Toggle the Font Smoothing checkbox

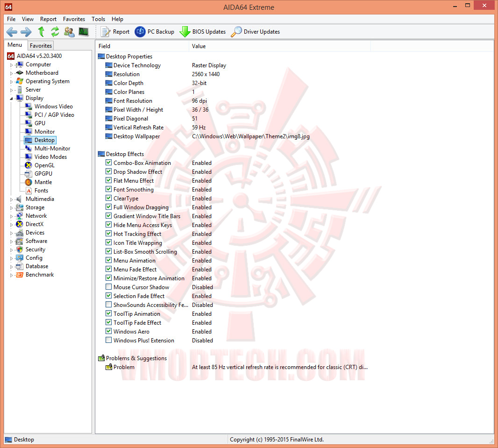109,189
